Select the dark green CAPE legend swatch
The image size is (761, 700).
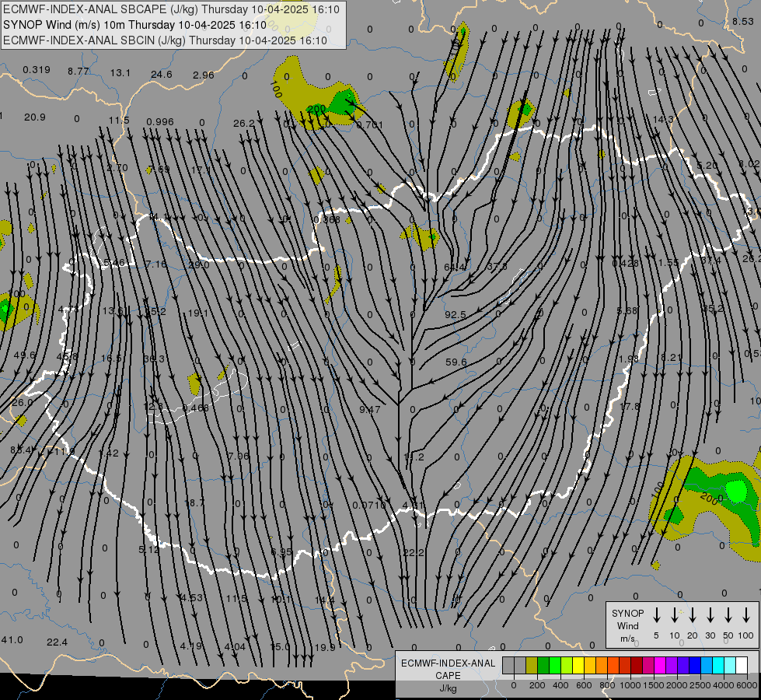(543, 665)
